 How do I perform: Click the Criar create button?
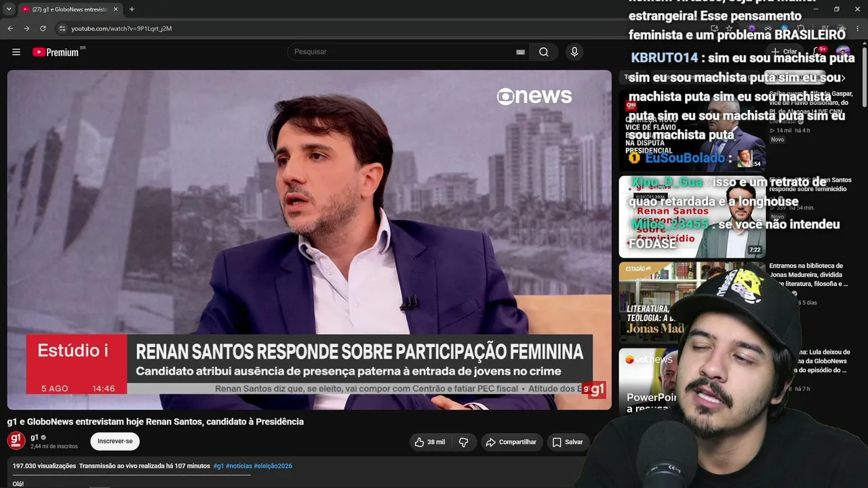click(x=785, y=52)
